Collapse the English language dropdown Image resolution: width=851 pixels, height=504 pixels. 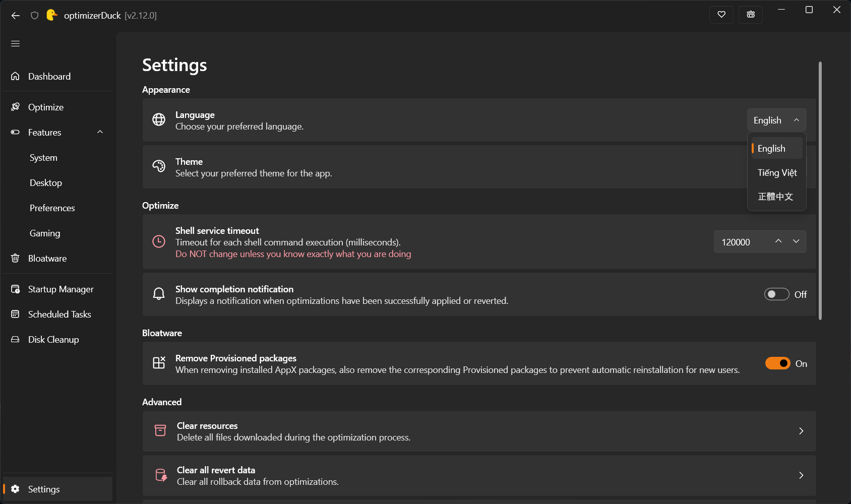(x=776, y=120)
